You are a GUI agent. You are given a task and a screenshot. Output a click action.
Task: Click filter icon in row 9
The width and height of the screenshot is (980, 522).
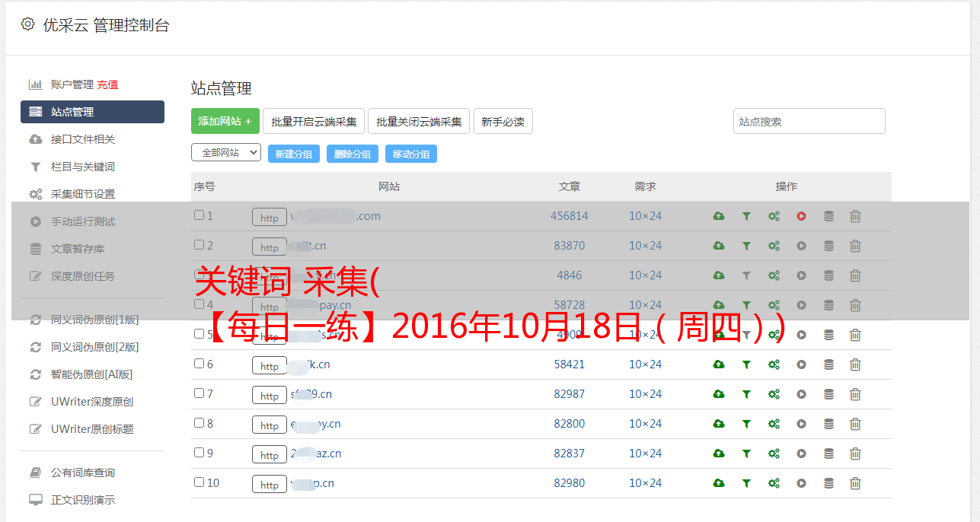[746, 454]
